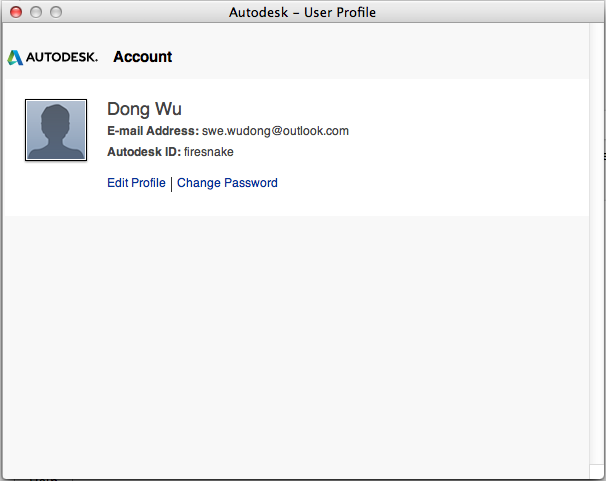The width and height of the screenshot is (606, 481).
Task: Click the E-mail Address label
Action: (x=153, y=131)
